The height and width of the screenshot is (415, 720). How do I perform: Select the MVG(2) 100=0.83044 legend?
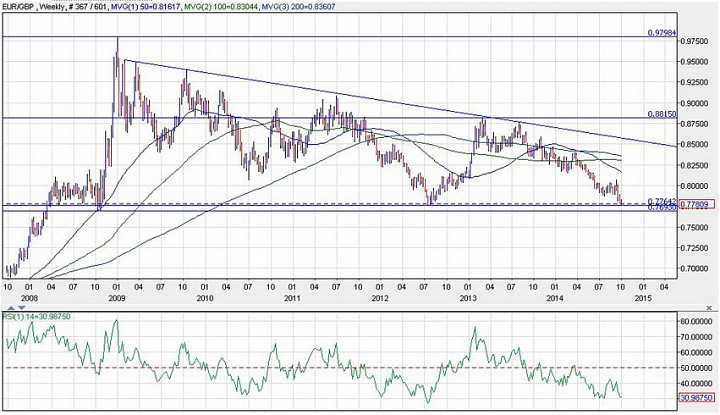coord(219,6)
